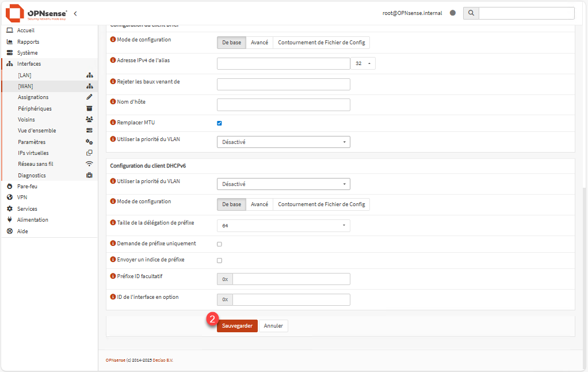This screenshot has height=372, width=588.
Task: Open the IPv4 alias subnet mask dropdown
Action: pos(362,63)
